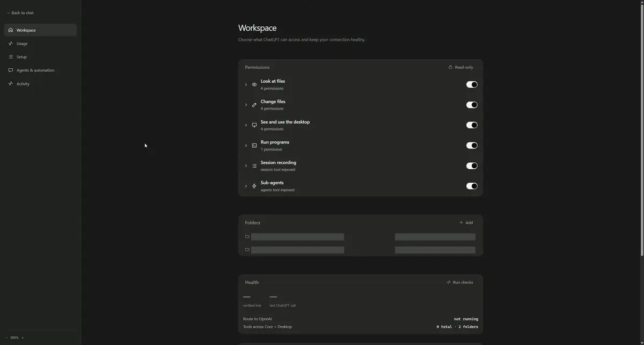Click the 'last ChatGPT call' label
Viewport: 644px width, 345px height.
pos(282,305)
